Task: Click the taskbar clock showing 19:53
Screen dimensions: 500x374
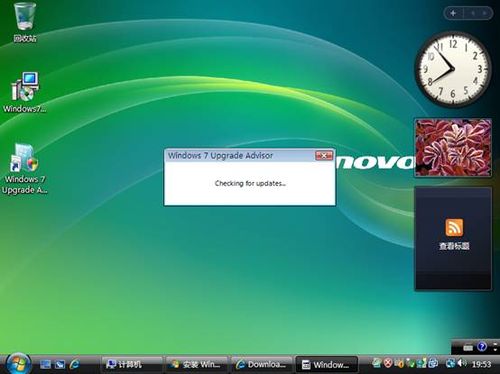Action: (x=481, y=364)
